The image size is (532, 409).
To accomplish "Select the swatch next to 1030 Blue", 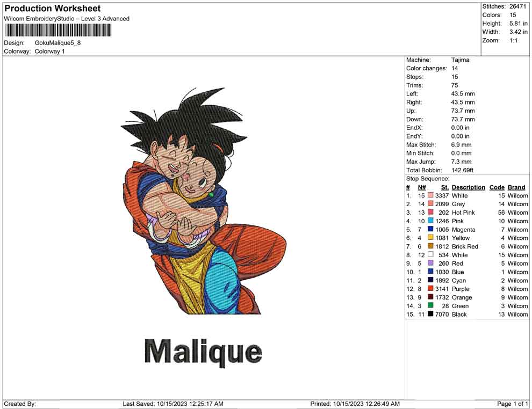I will click(x=430, y=272).
